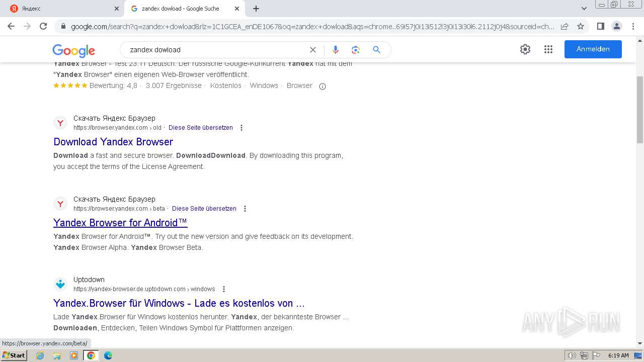Click Yandex favicon of old result

60,123
